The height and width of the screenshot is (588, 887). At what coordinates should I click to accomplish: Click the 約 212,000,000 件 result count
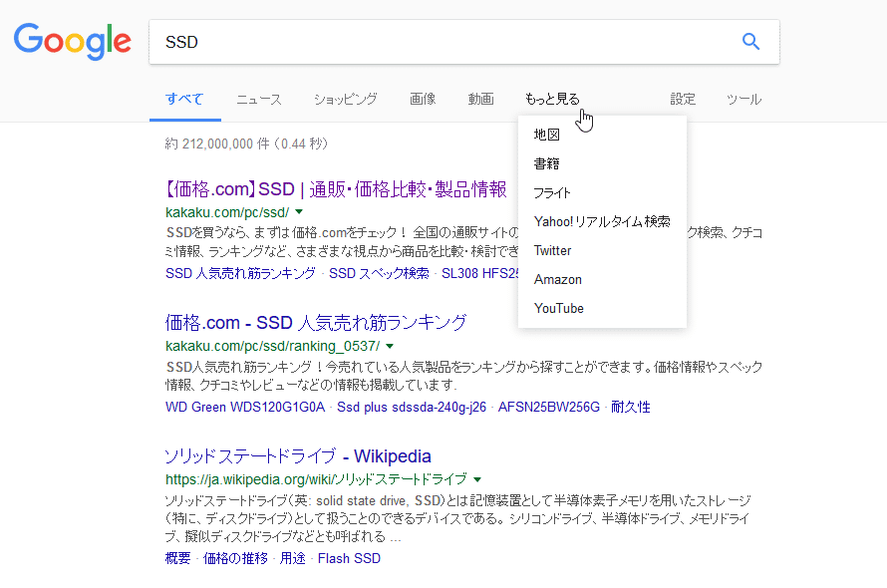tap(246, 144)
